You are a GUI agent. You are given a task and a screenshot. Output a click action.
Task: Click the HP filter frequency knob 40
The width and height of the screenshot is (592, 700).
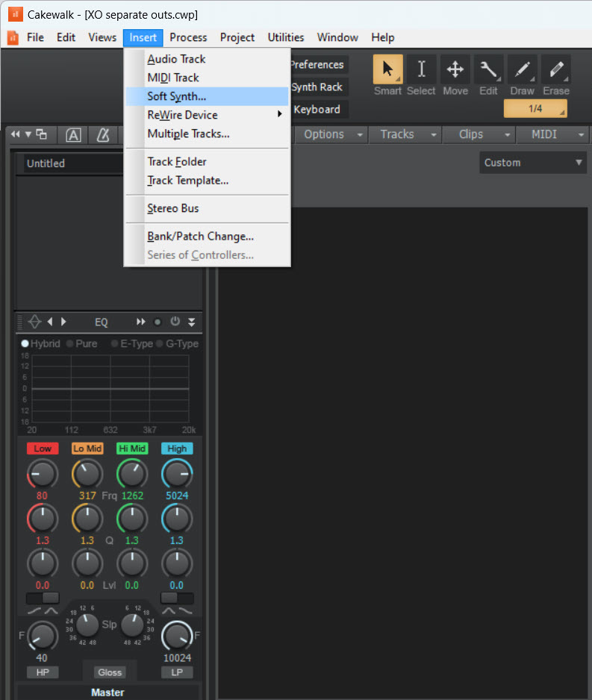pos(43,636)
